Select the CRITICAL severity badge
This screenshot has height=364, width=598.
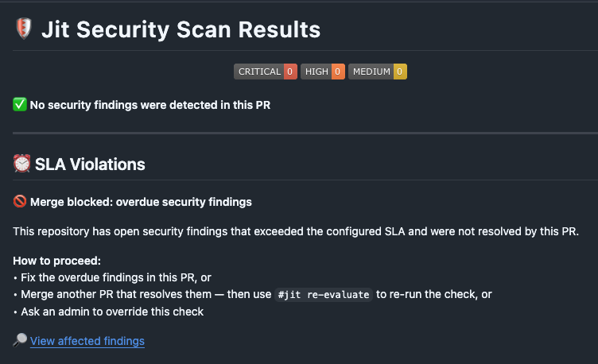click(x=266, y=72)
